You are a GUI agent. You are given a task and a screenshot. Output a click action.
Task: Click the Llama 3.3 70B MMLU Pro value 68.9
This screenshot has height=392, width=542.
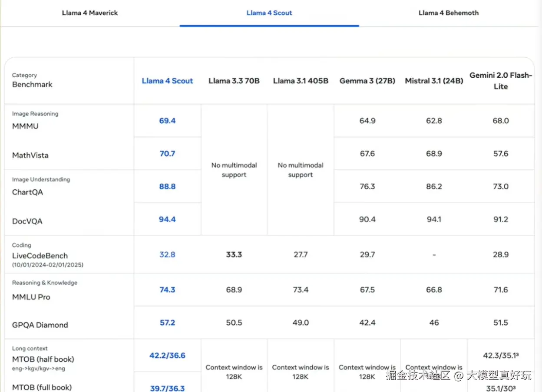pos(234,290)
